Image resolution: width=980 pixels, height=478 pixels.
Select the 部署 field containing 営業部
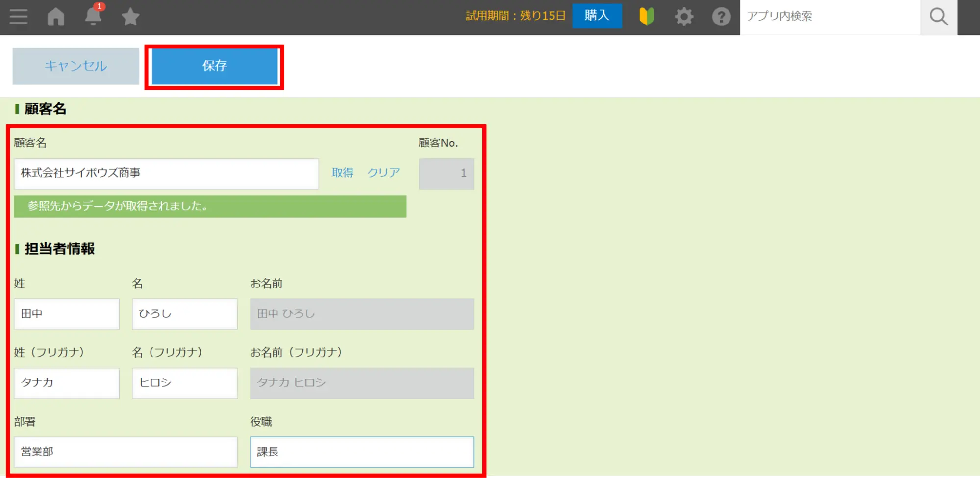click(x=126, y=452)
